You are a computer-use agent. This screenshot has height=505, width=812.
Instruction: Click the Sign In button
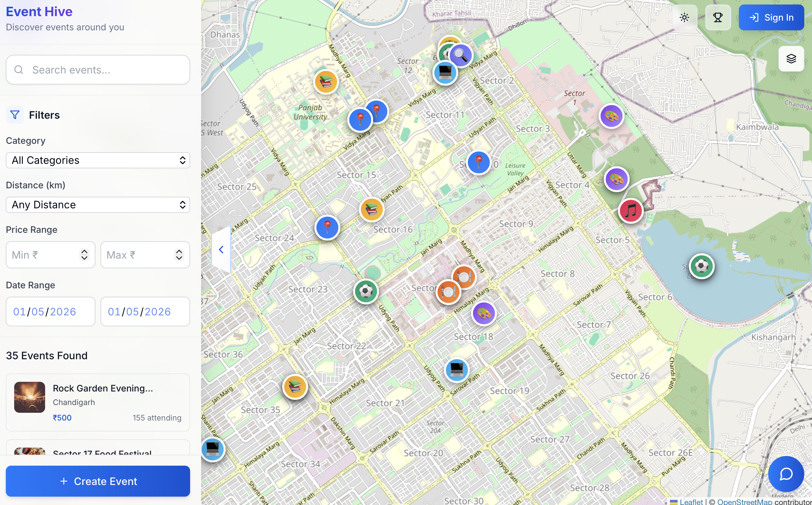pyautogui.click(x=771, y=17)
